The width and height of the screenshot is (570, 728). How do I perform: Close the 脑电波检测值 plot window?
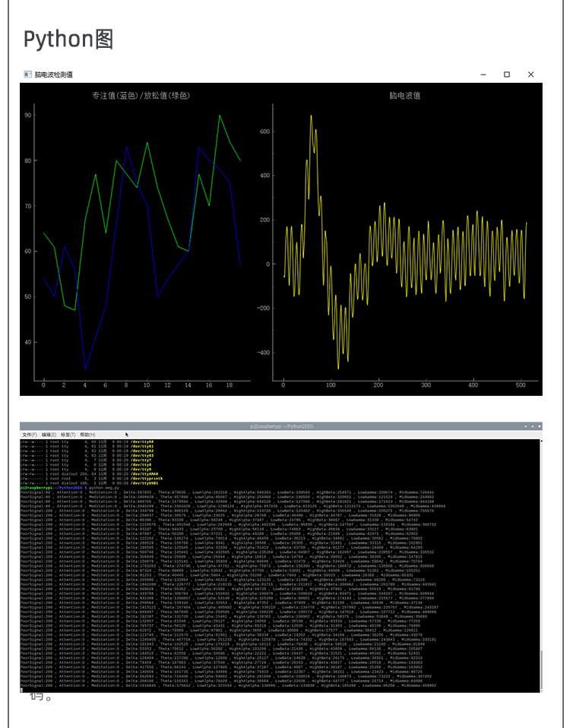(530, 74)
